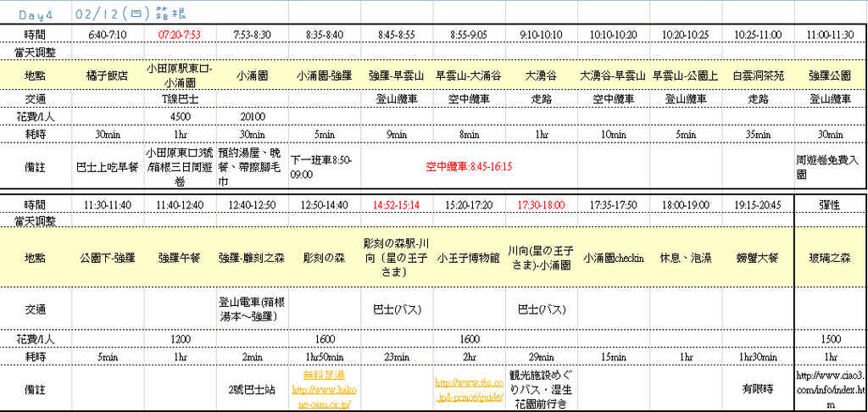Click the 小田原駅東口-小涌園 location cell
The width and height of the screenshot is (868, 412).
180,76
